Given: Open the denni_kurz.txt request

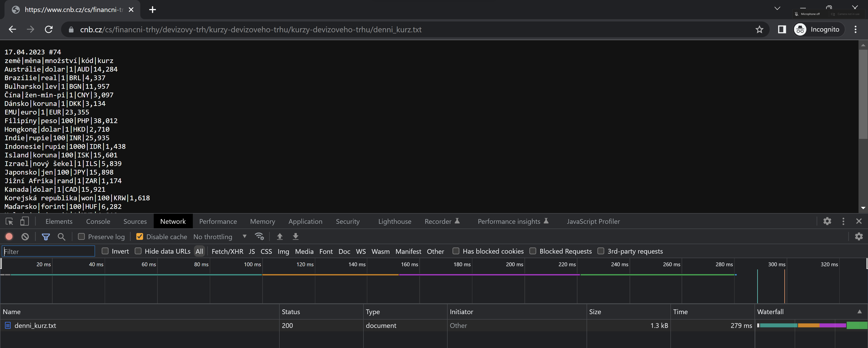Looking at the screenshot, I should [x=36, y=325].
